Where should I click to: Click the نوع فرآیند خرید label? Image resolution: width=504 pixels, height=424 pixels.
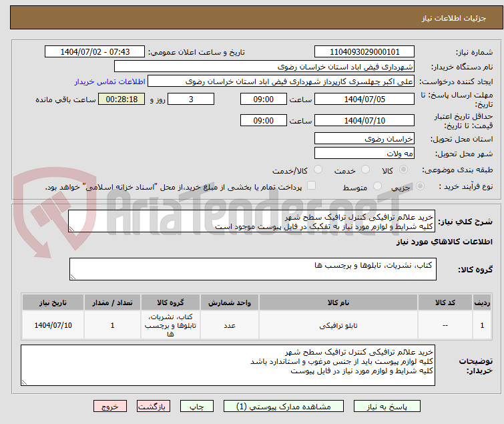tap(466, 186)
